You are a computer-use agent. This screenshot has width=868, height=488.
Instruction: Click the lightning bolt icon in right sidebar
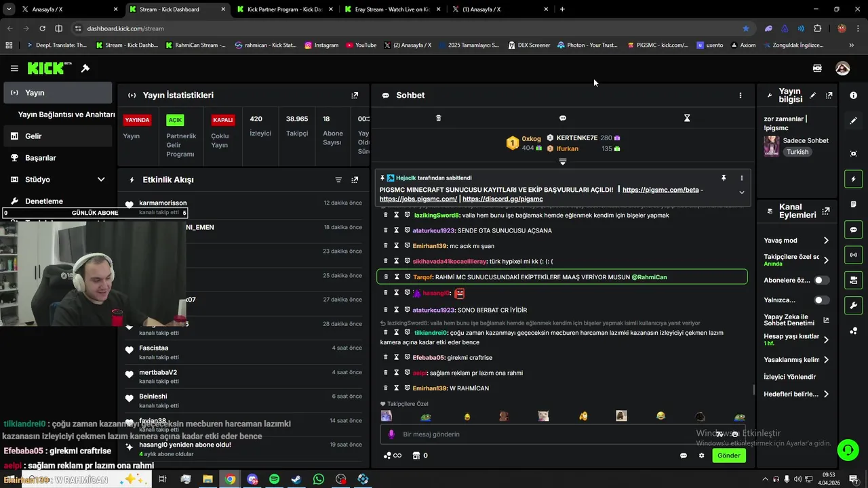[x=853, y=179]
